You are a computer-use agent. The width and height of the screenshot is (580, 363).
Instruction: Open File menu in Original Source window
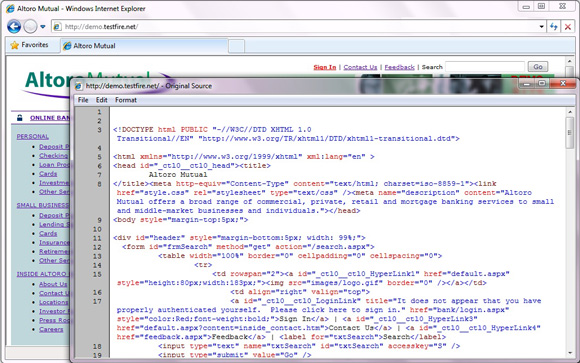pos(83,100)
